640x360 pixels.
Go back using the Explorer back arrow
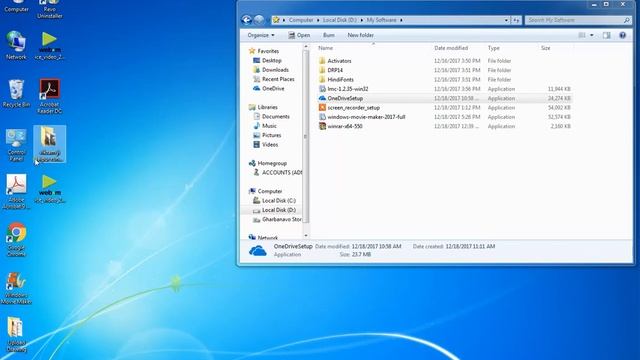tap(246, 20)
